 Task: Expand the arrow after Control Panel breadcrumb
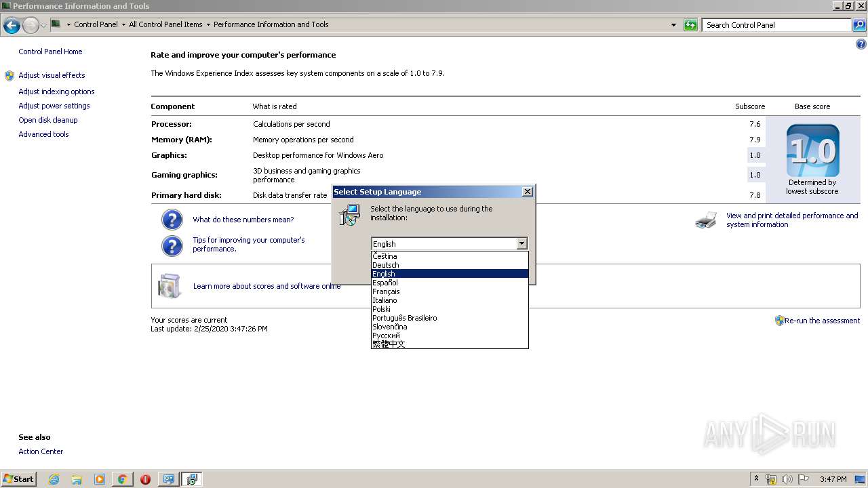(x=123, y=24)
